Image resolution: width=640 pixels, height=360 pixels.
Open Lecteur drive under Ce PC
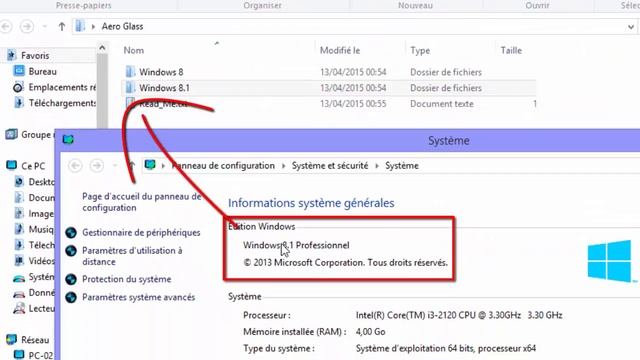pyautogui.click(x=41, y=309)
